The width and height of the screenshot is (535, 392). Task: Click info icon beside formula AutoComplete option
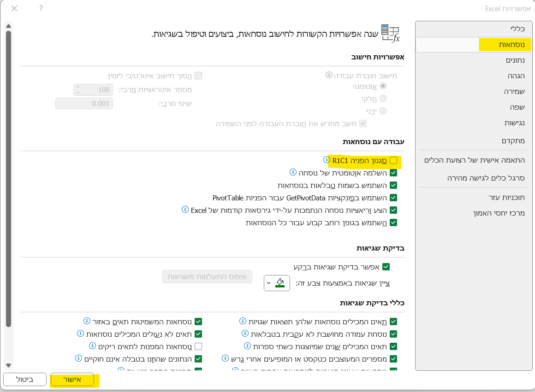click(x=292, y=172)
